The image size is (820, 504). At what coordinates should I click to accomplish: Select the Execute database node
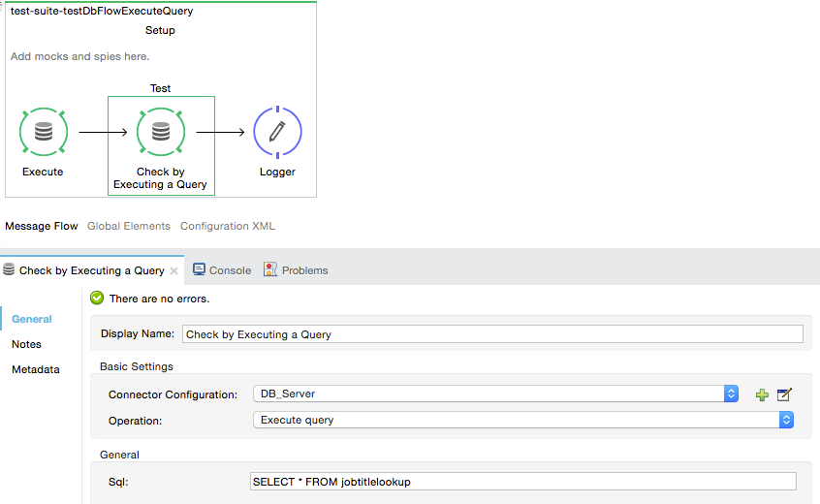[44, 132]
